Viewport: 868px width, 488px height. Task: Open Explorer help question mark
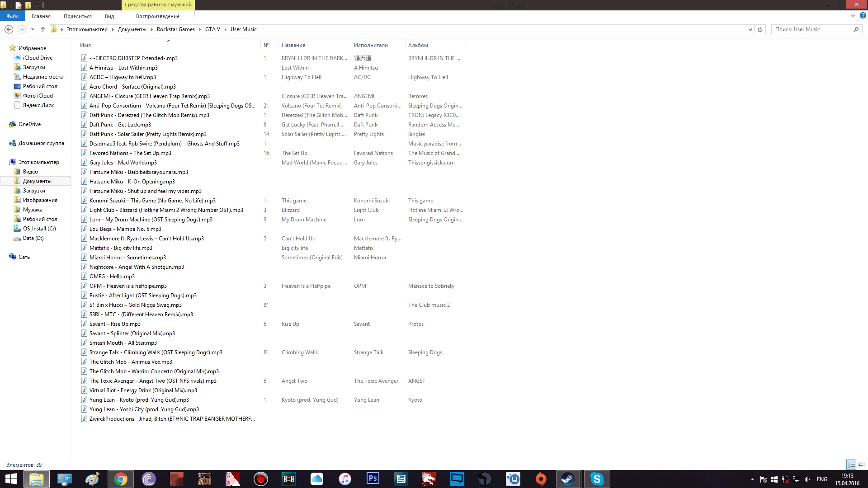pyautogui.click(x=863, y=15)
